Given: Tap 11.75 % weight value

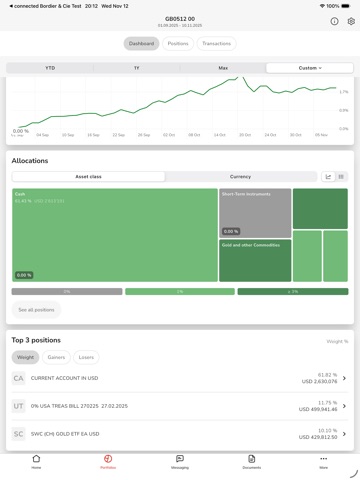Looking at the screenshot, I should tap(327, 403).
